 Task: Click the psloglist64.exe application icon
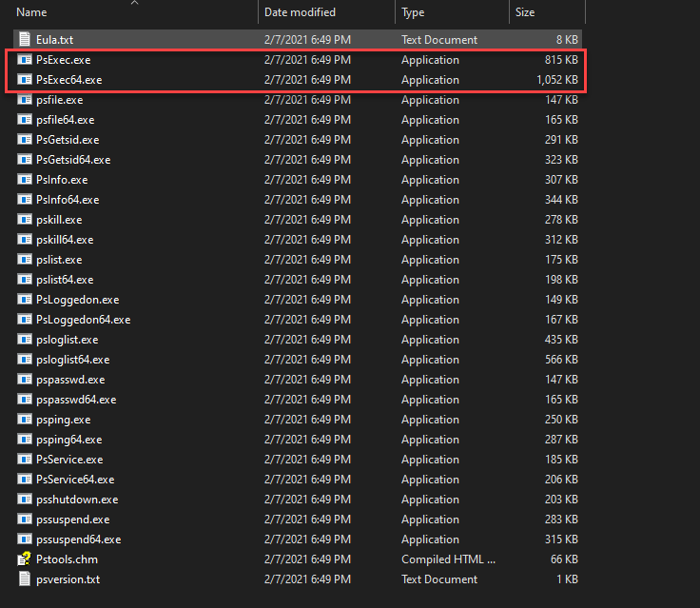(x=25, y=359)
